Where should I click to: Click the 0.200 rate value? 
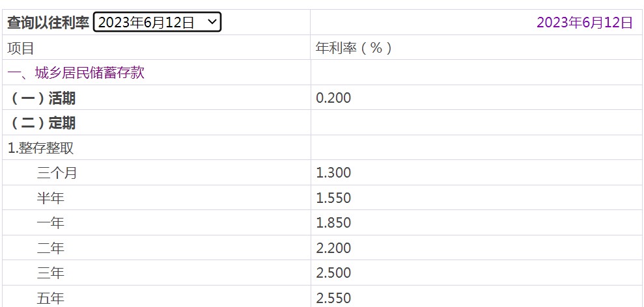333,98
